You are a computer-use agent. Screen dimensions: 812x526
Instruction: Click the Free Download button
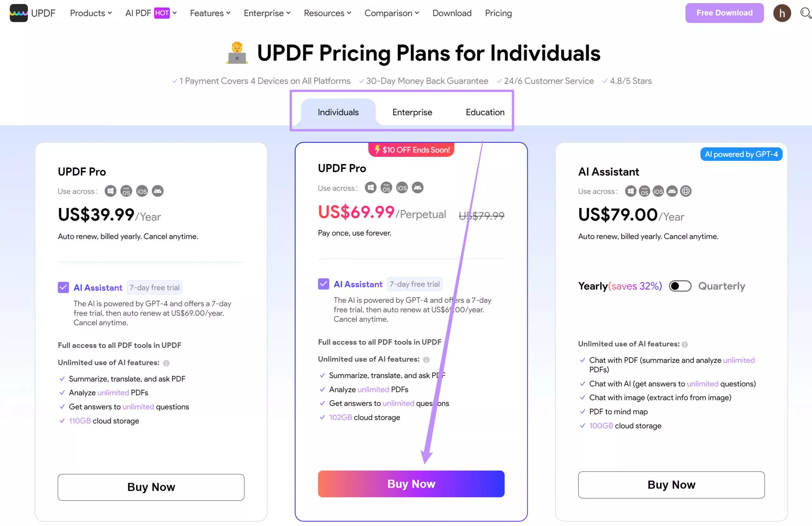tap(724, 13)
